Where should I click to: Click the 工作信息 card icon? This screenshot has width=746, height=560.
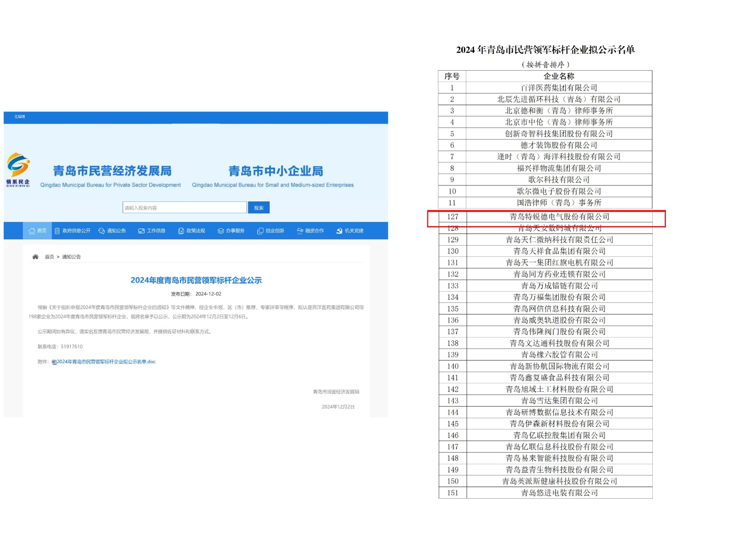coord(141,231)
